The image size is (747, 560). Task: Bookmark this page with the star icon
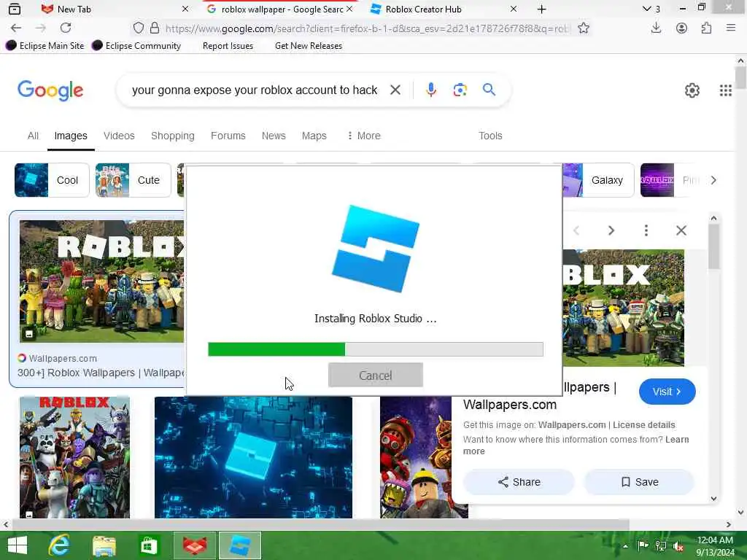pyautogui.click(x=584, y=28)
